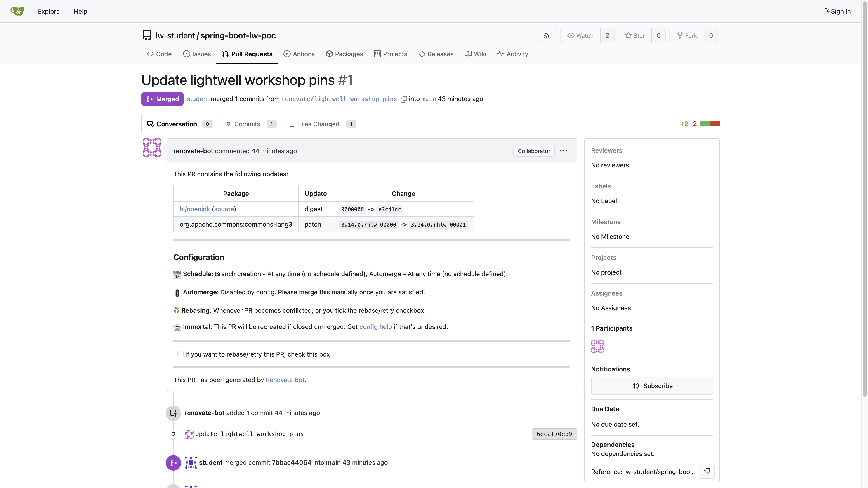Click renovate-bot avatar next to commit message
868x488 pixels.
(189, 434)
